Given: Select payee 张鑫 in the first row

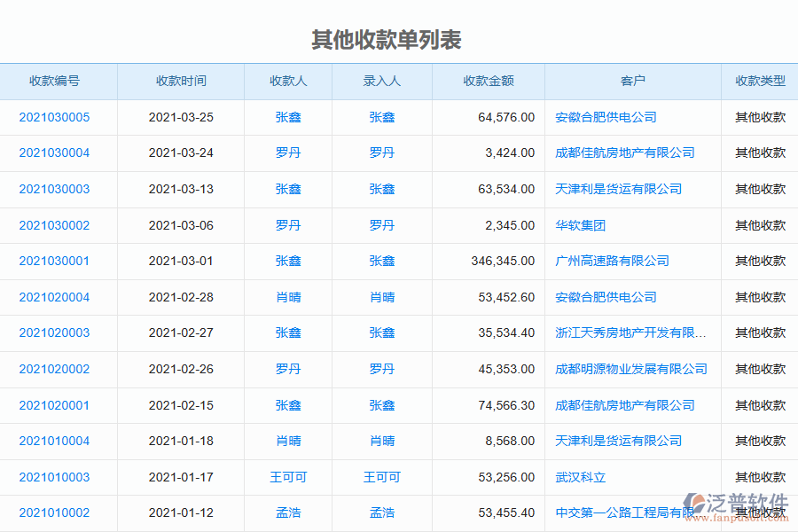Looking at the screenshot, I should 289,116.
